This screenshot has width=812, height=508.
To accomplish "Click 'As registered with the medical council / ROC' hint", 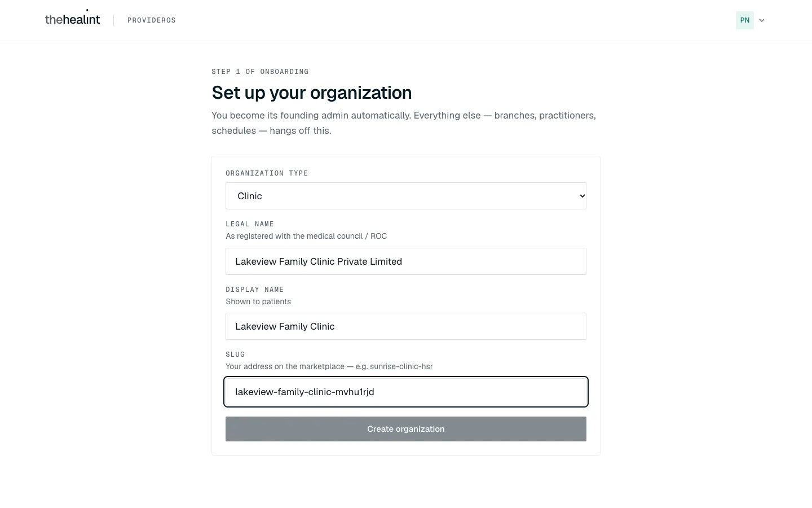I will [x=306, y=236].
